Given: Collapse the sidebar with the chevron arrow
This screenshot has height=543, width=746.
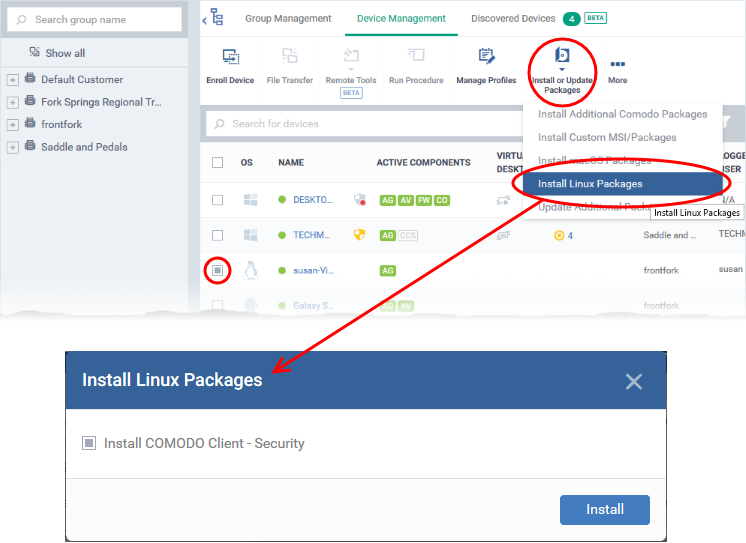Looking at the screenshot, I should tap(205, 20).
